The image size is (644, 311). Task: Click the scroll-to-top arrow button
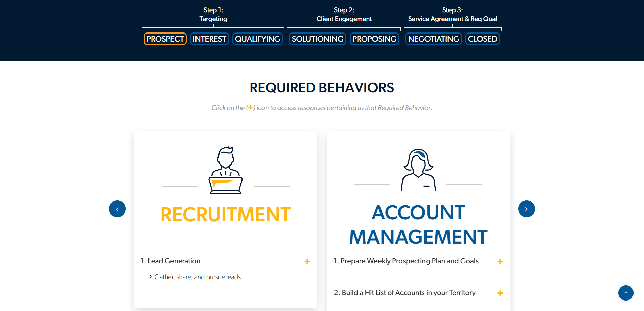pos(625,293)
